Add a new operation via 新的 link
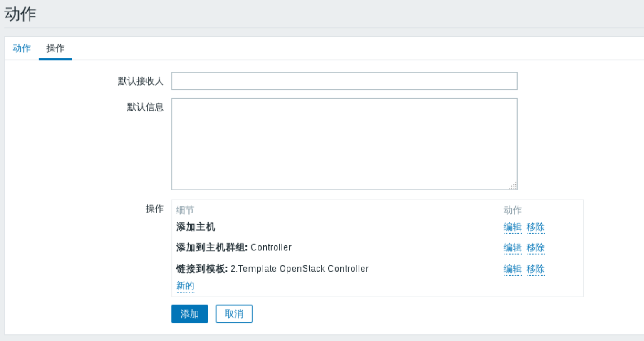 pyautogui.click(x=185, y=286)
